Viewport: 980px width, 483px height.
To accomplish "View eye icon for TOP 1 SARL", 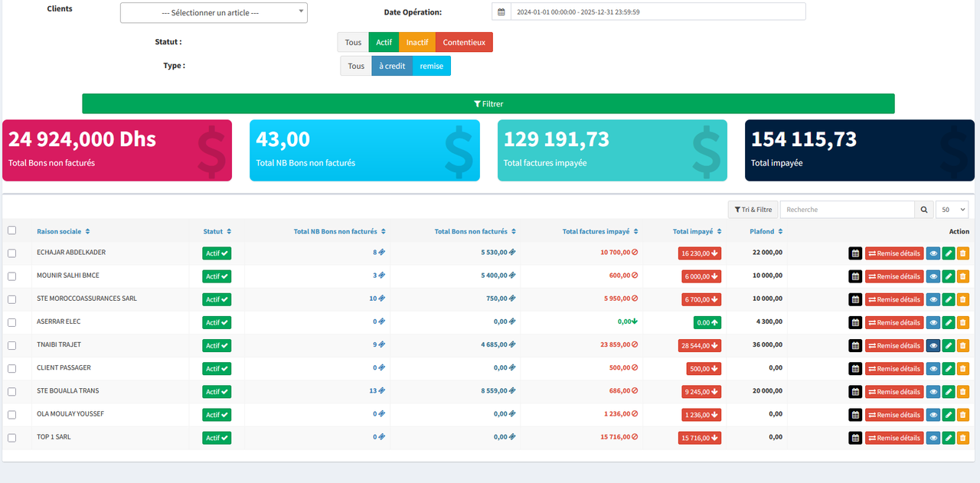I will pos(933,438).
